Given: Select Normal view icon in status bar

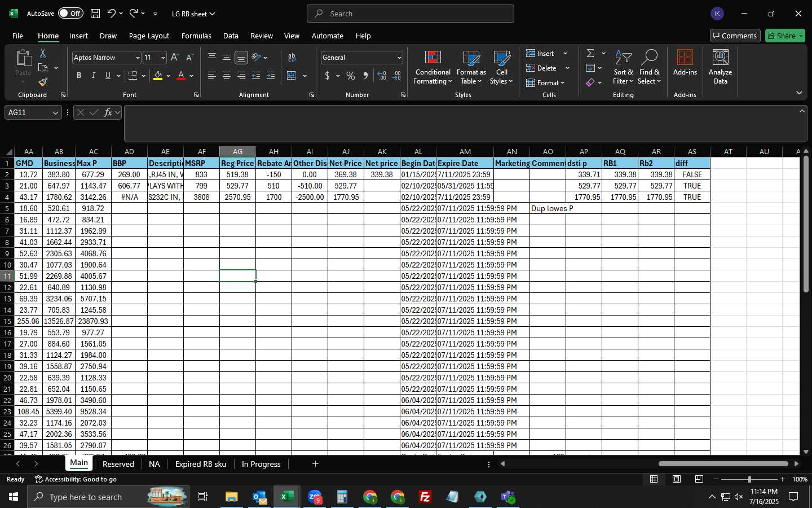Looking at the screenshot, I should coord(654,479).
